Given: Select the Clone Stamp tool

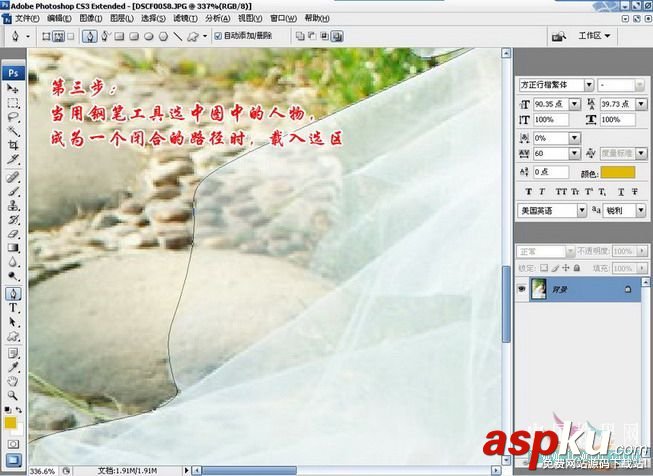Looking at the screenshot, I should (x=13, y=206).
